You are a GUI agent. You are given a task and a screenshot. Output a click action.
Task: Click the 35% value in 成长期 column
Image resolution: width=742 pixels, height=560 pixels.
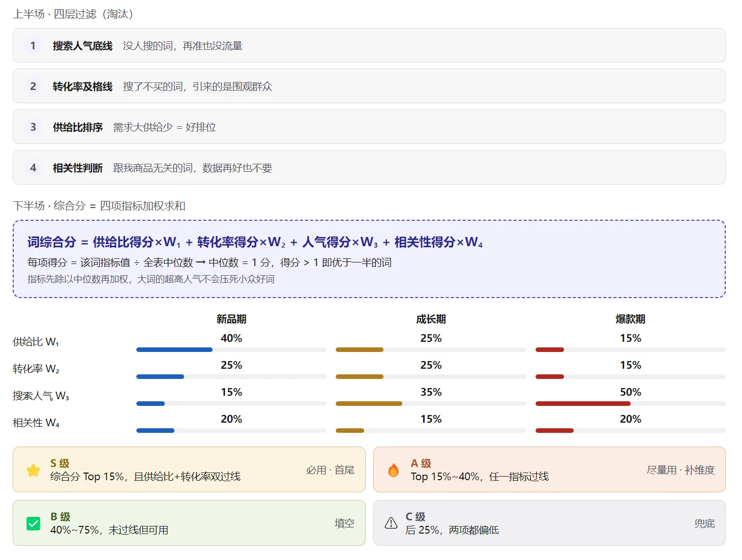(431, 392)
